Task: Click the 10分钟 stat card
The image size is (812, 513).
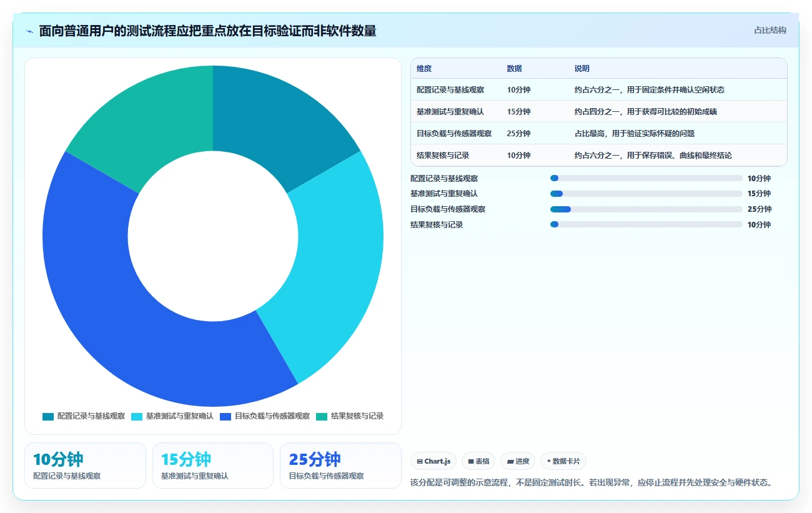Action: [x=85, y=466]
